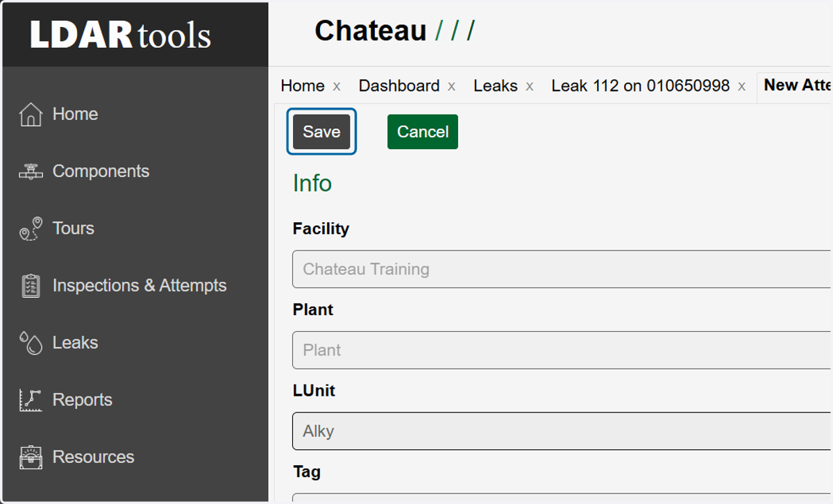833x504 pixels.
Task: Click the Home house icon in sidebar
Action: click(31, 114)
